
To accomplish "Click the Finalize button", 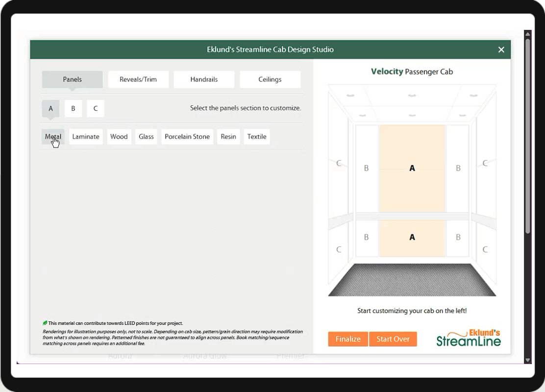I will 348,339.
